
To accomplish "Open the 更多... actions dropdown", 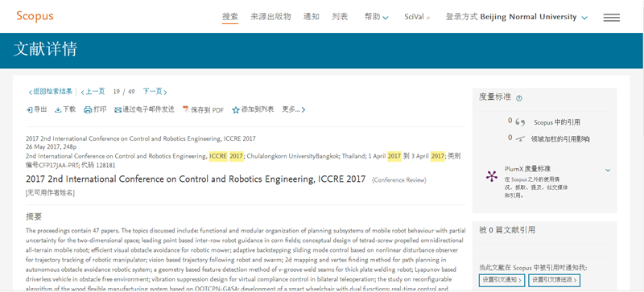I will [294, 109].
